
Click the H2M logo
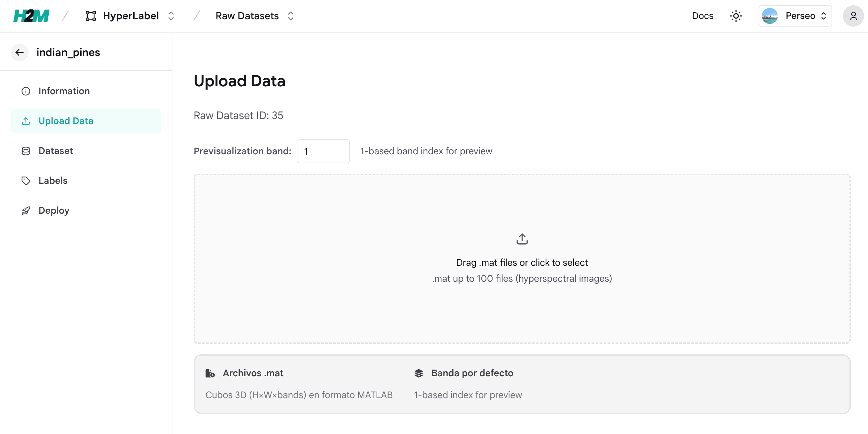coord(31,16)
